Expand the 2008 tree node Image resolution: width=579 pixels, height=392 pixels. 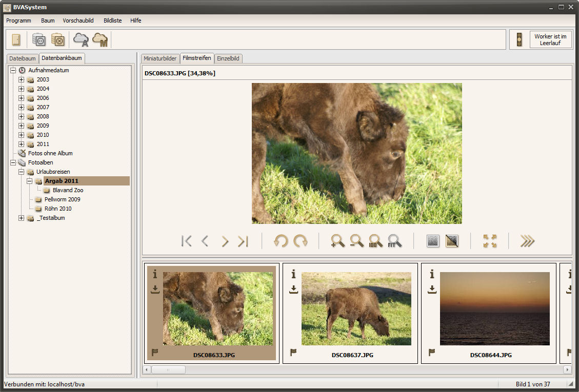22,116
